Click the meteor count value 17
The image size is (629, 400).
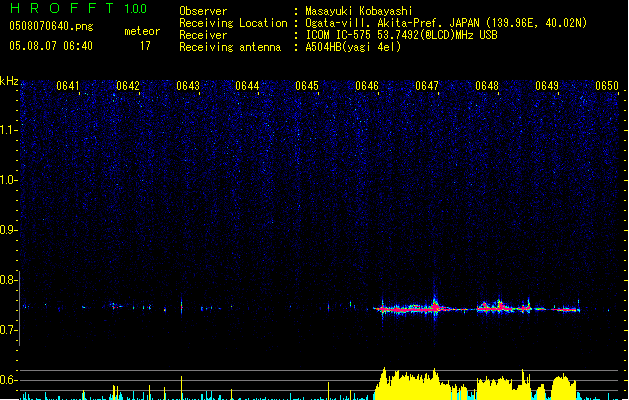coord(145,46)
